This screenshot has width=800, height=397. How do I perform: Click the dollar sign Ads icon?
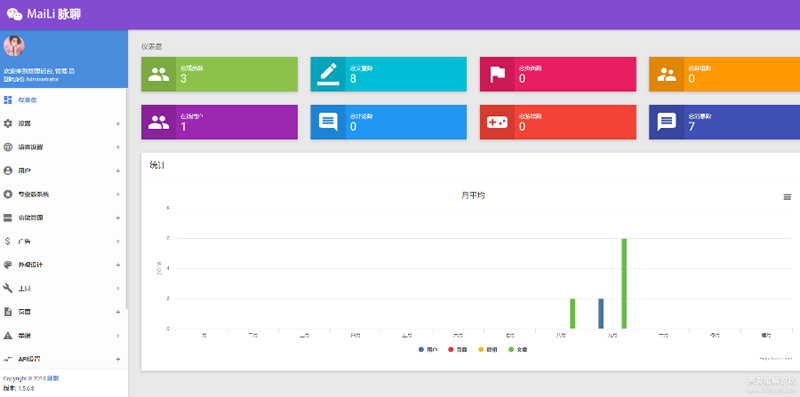coord(8,241)
